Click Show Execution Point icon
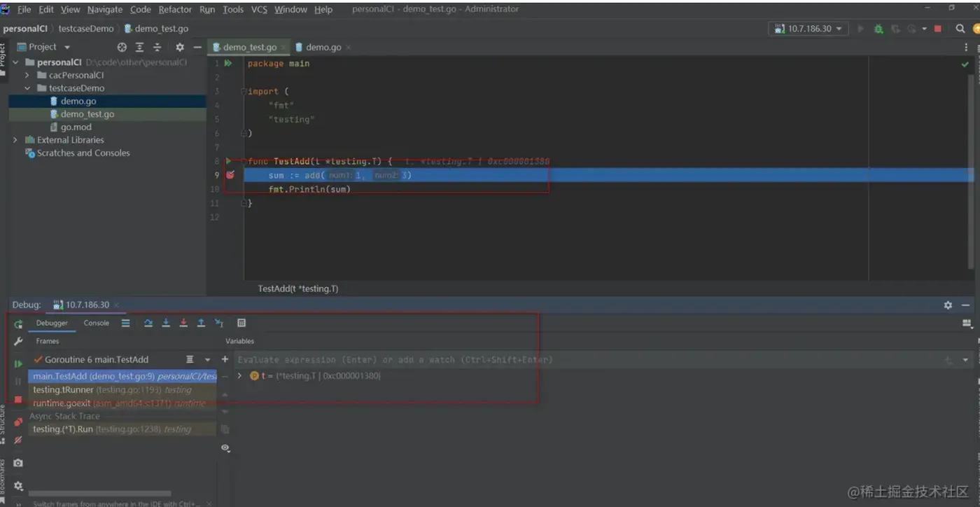 [125, 323]
